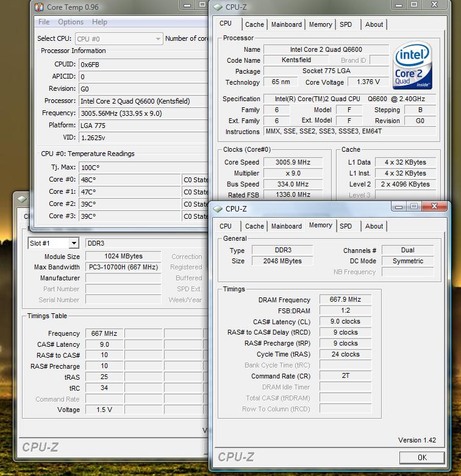Click the SPD tRC value 34
Image resolution: width=461 pixels, height=476 pixels.
104,388
